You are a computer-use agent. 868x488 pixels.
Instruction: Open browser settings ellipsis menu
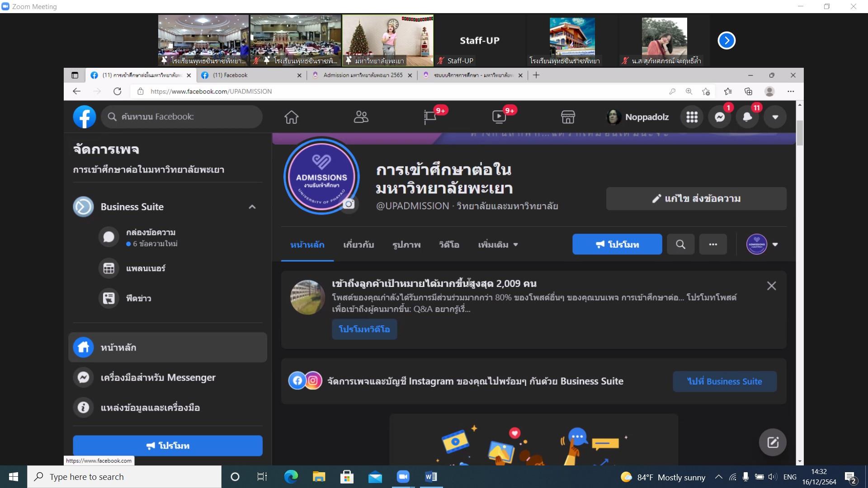(791, 91)
